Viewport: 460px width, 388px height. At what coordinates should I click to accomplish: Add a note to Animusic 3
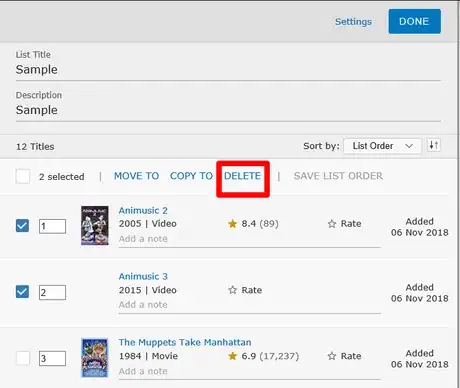249,305
